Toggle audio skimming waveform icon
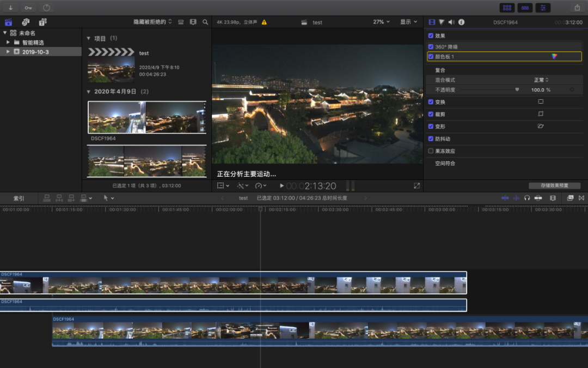Image resolution: width=588 pixels, height=368 pixels. 516,198
